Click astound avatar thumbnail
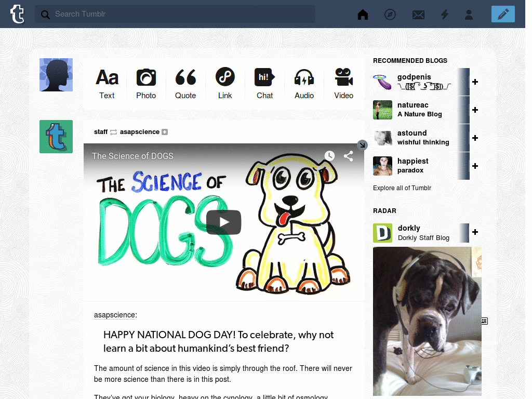Screen dimensions: 532x399 (x=382, y=138)
